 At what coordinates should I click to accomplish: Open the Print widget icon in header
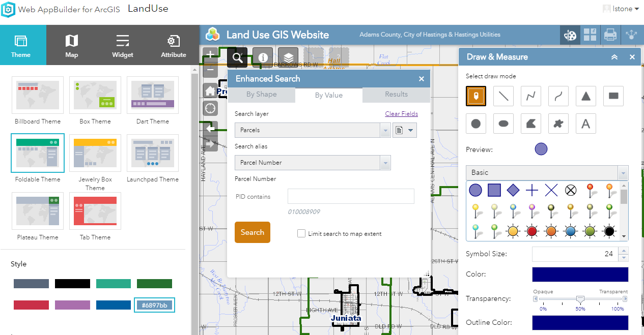(610, 35)
